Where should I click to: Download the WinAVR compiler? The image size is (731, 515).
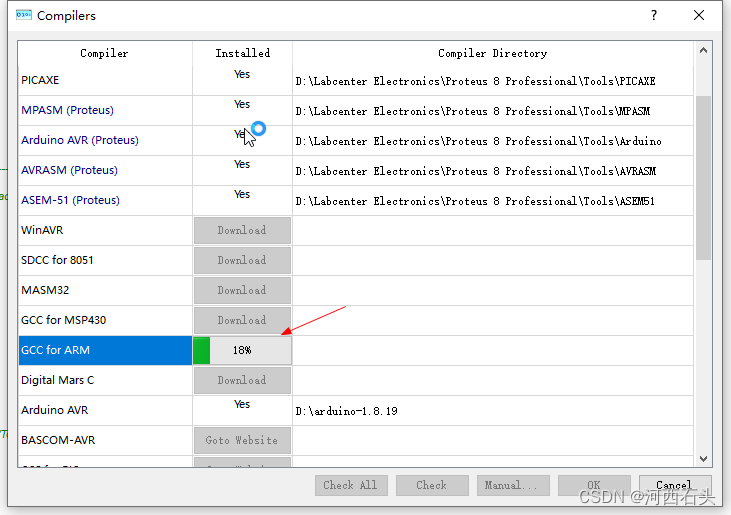[242, 230]
